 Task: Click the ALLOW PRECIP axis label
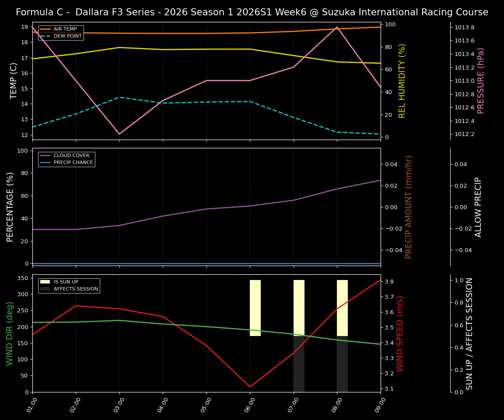tap(479, 206)
